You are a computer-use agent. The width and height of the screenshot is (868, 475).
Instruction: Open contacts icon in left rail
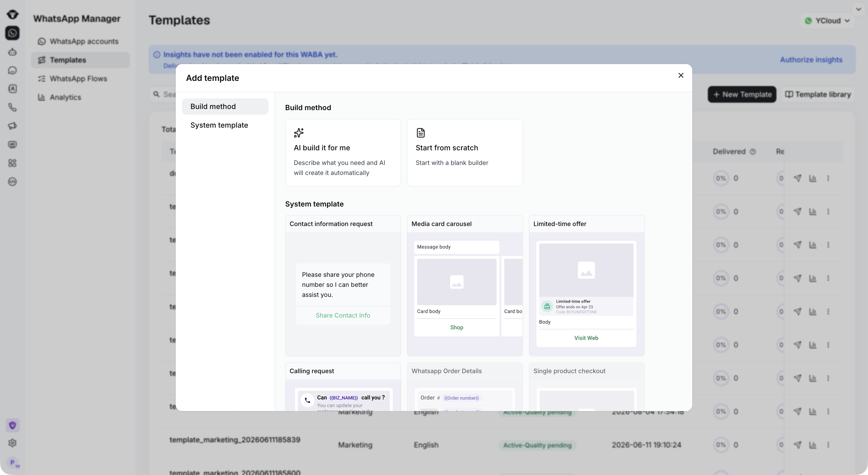[12, 89]
